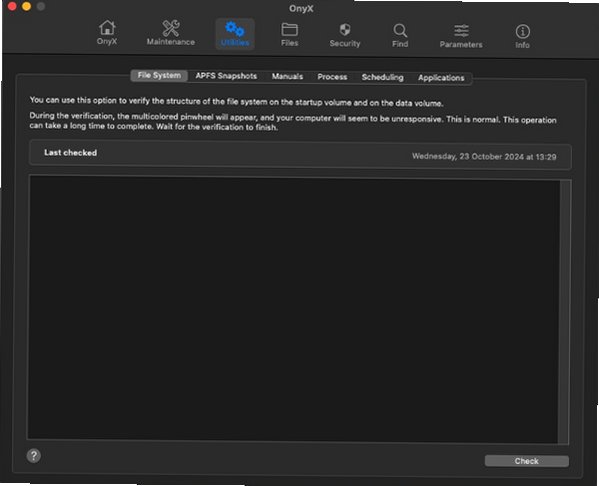This screenshot has width=599, height=486.
Task: Open the Security shield section
Action: (345, 35)
